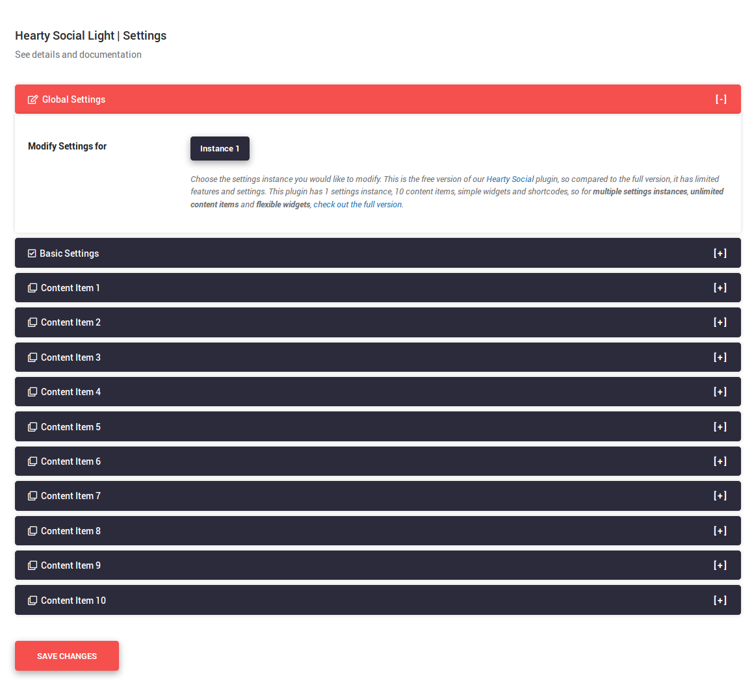This screenshot has width=754, height=700.
Task: Follow the 'check out the full version' link
Action: click(x=357, y=205)
